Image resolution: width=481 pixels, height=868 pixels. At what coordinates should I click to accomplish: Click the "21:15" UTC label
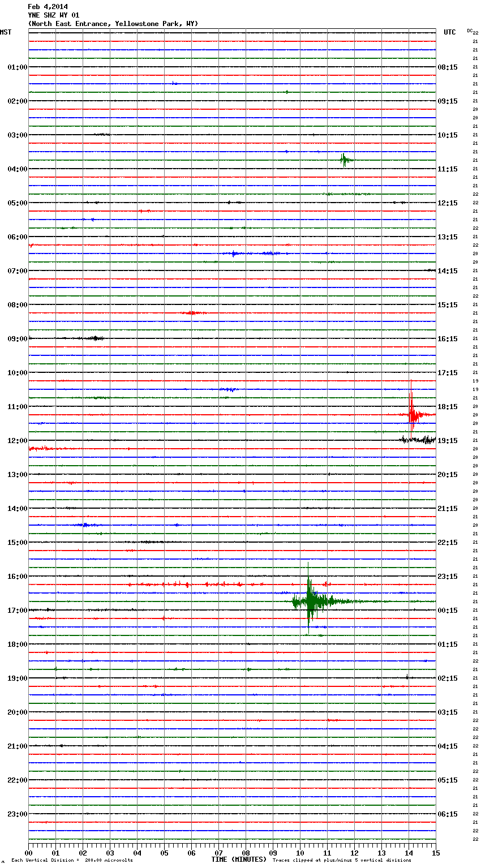tap(448, 509)
